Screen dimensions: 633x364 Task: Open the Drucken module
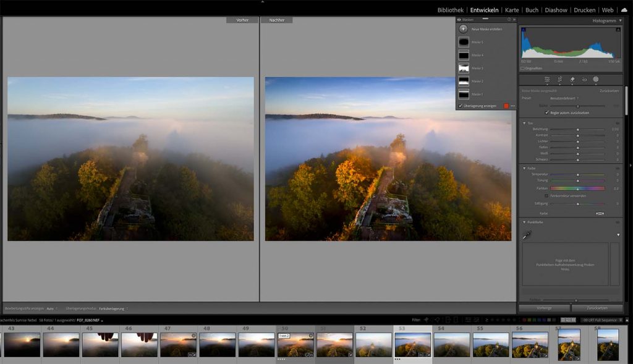pyautogui.click(x=584, y=10)
